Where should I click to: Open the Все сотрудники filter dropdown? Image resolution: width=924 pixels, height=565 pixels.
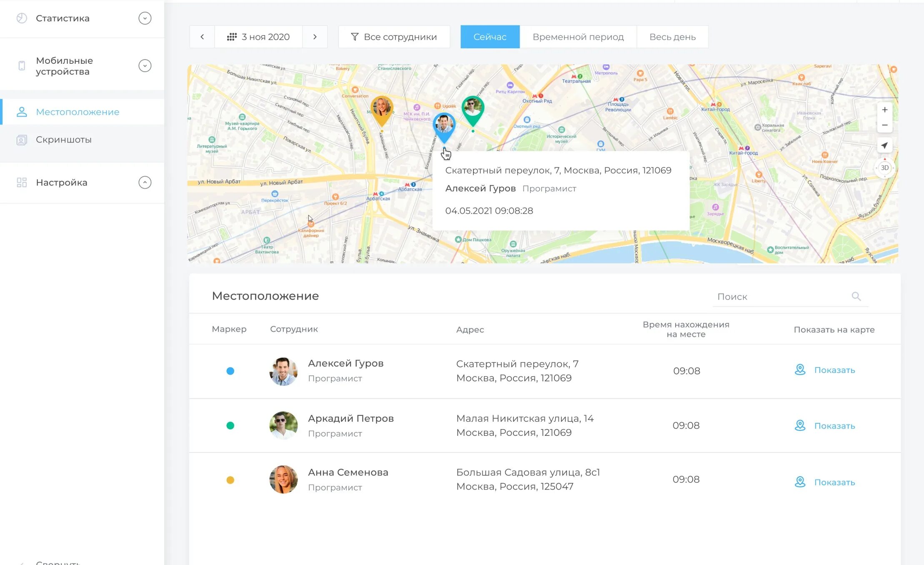coord(394,37)
